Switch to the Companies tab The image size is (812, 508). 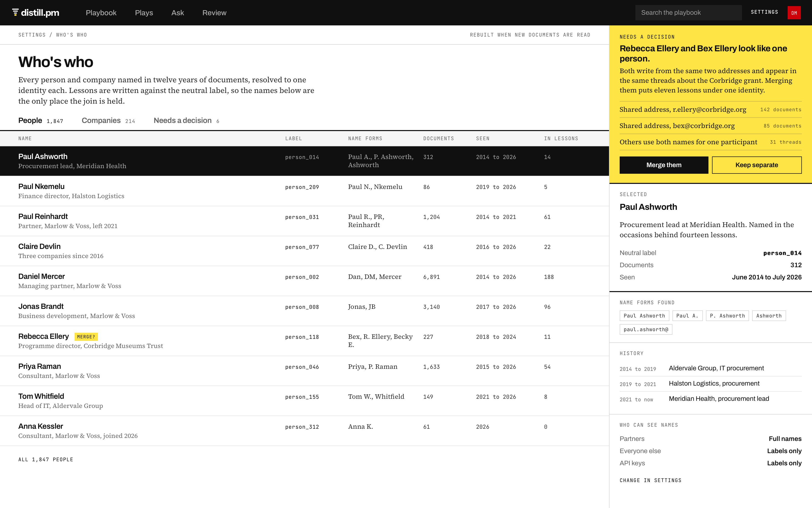(x=108, y=121)
